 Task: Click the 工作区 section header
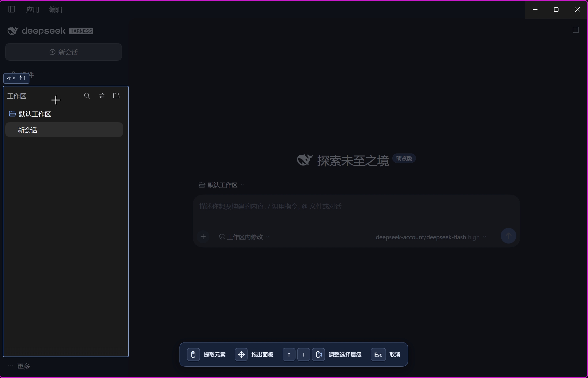coord(17,96)
